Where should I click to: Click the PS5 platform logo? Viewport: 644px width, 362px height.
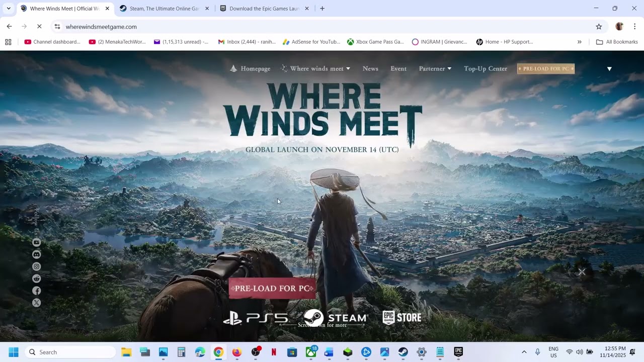[256, 318]
